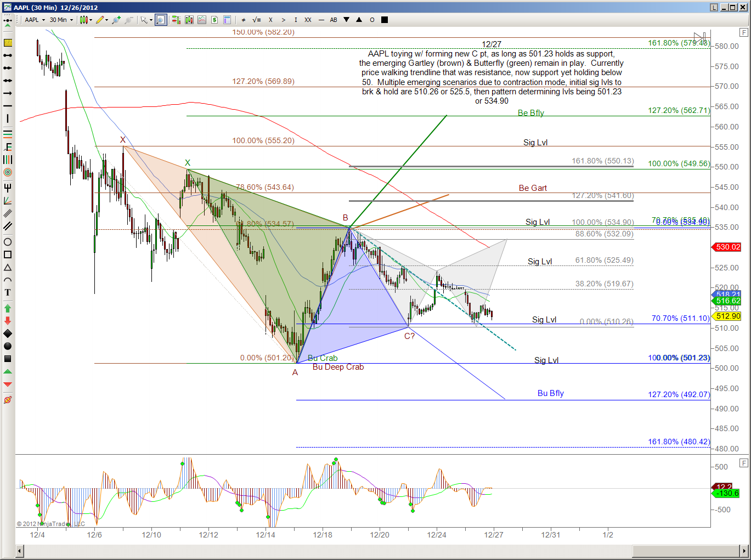This screenshot has height=560, width=751.
Task: Expand the chart style candlestick dropdown
Action: (86, 20)
